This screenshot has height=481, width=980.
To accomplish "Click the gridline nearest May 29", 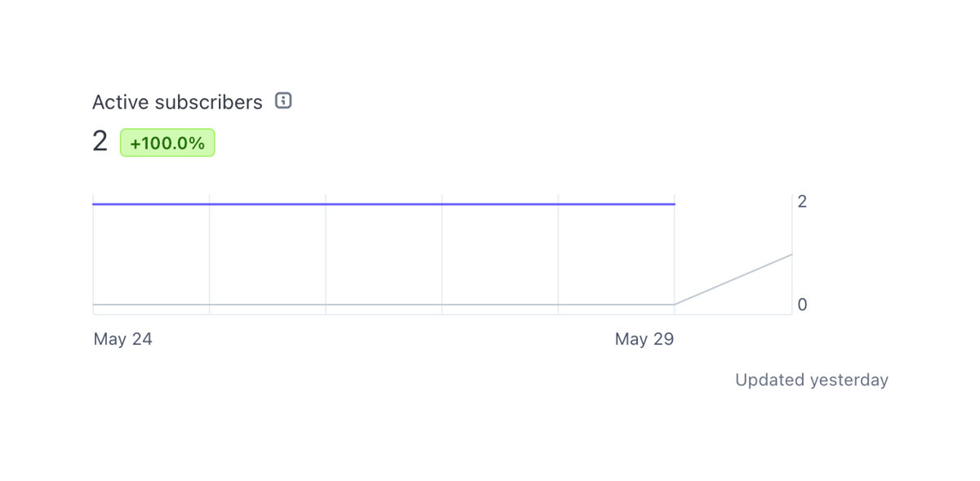I will pyautogui.click(x=675, y=253).
